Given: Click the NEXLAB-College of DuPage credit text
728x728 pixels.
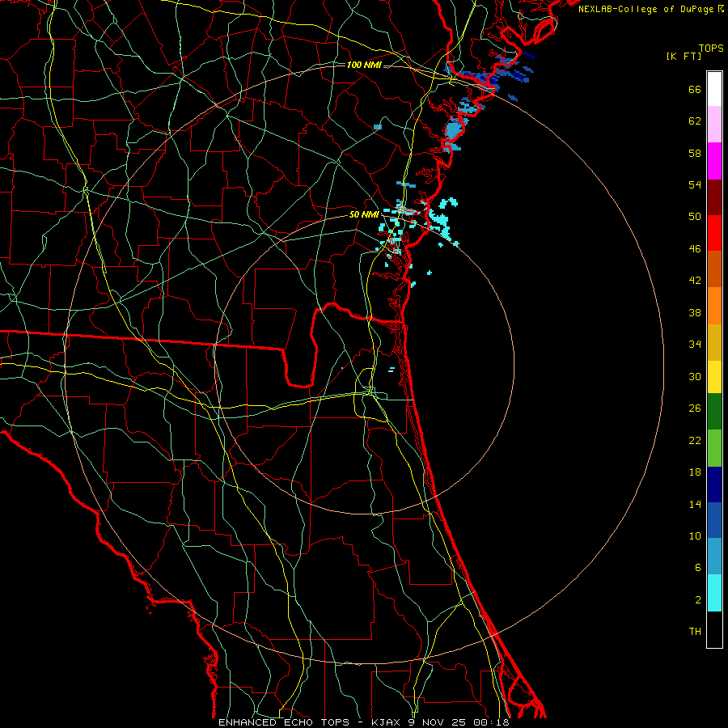Looking at the screenshot, I should click(x=651, y=9).
